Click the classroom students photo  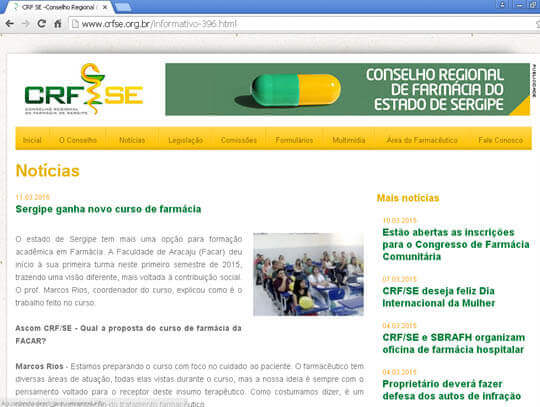coord(309,274)
